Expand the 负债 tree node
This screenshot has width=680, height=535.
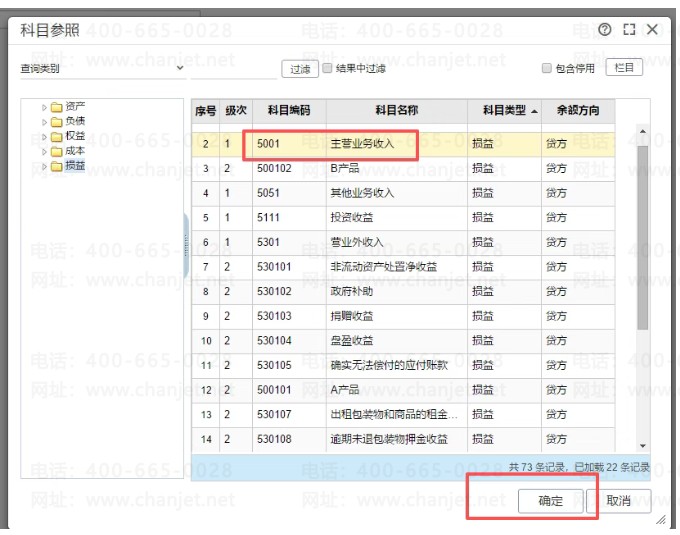point(44,122)
